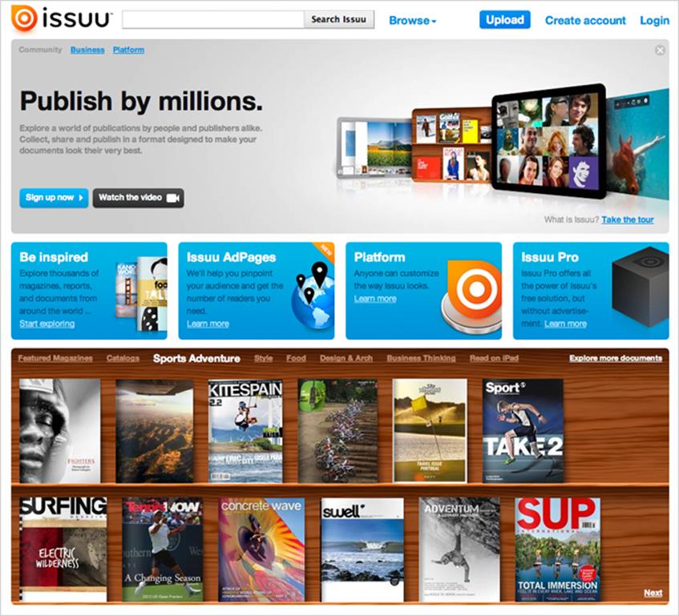
Task: Select the Catalogs shelf tab
Action: coord(123,358)
